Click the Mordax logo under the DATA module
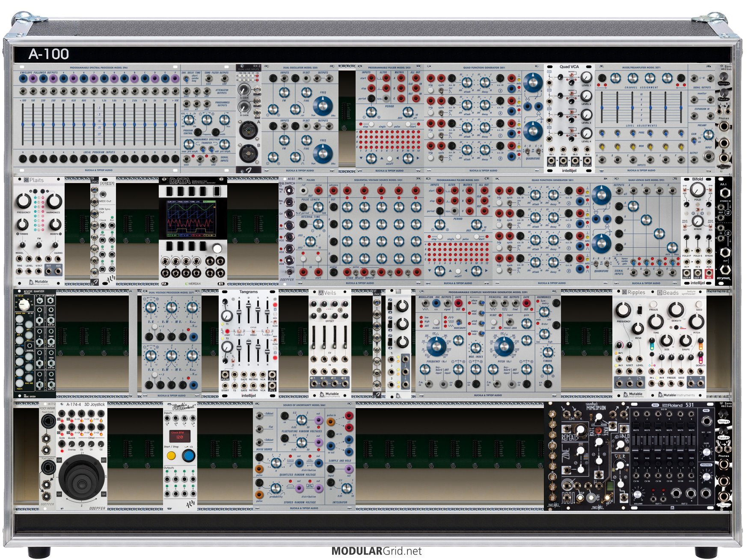 [x=193, y=284]
